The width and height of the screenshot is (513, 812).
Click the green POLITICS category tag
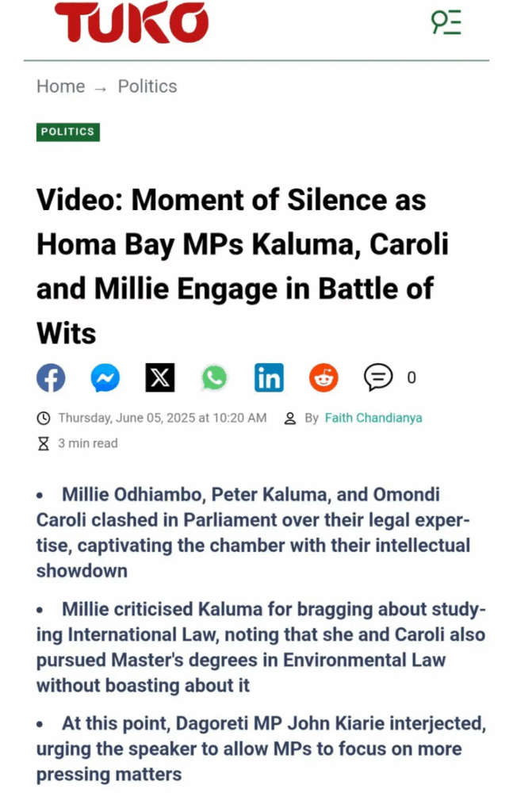68,132
